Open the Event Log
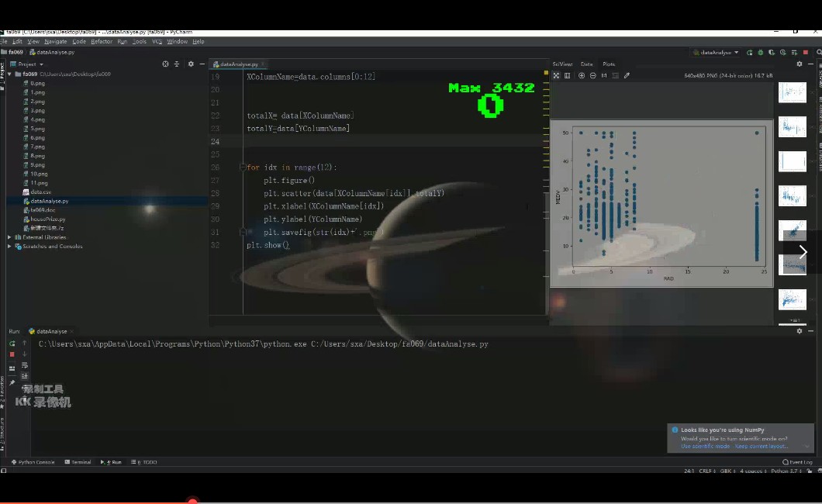This screenshot has width=822, height=504. (797, 462)
